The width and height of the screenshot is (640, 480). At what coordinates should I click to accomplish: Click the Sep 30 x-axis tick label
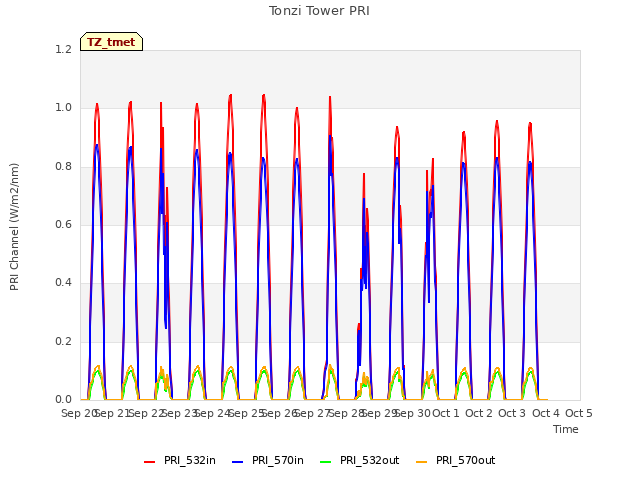click(x=413, y=413)
